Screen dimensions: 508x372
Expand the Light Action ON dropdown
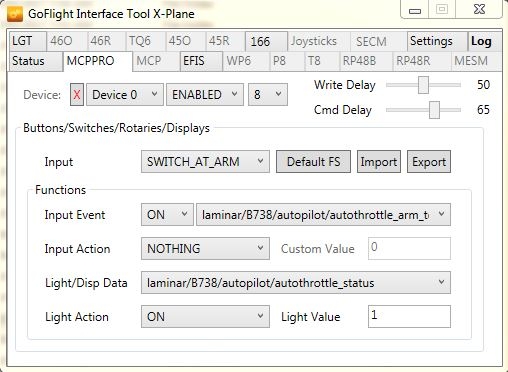[x=205, y=316]
